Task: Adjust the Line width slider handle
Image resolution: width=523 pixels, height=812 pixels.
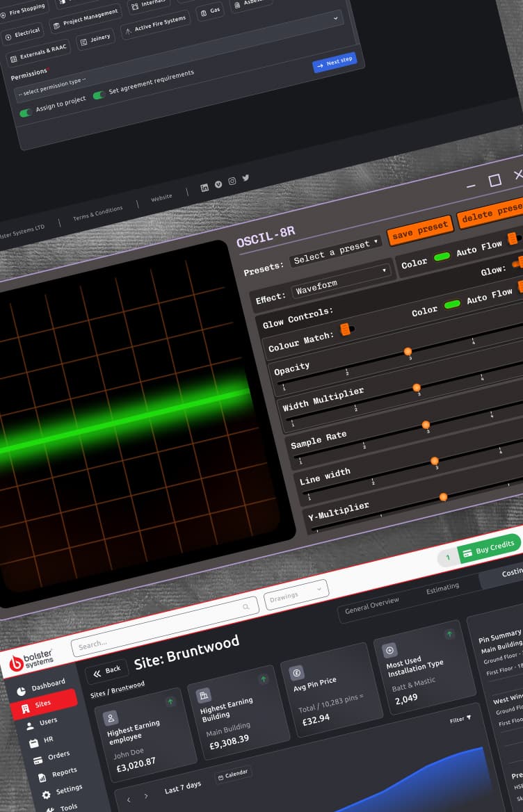Action: (435, 461)
